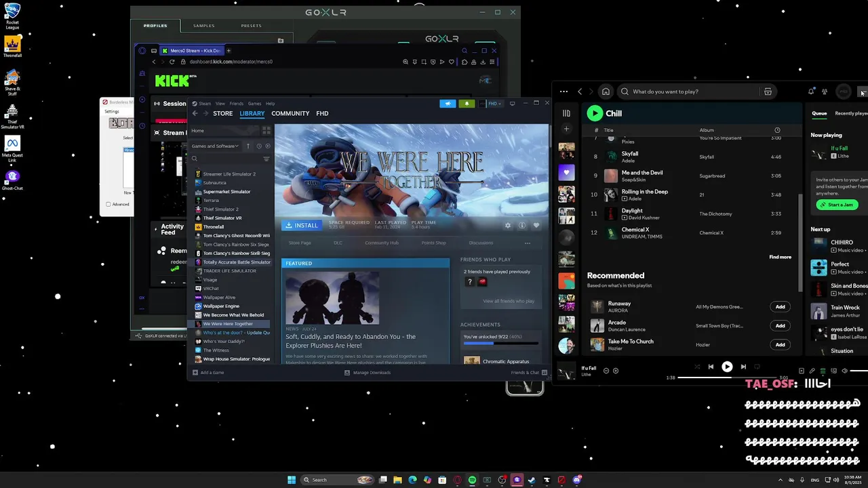Image resolution: width=868 pixels, height=488 pixels.
Task: Favorite We Were Here Together heart
Action: tap(536, 225)
